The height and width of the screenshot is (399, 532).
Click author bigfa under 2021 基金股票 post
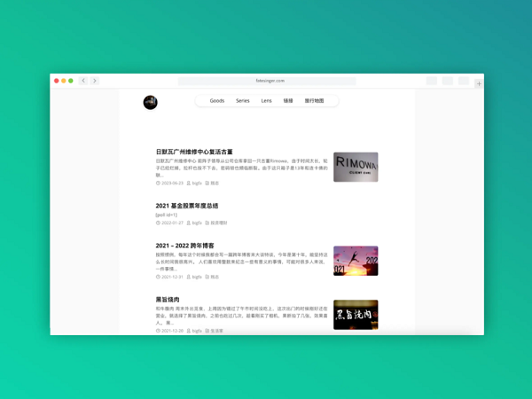pos(197,223)
